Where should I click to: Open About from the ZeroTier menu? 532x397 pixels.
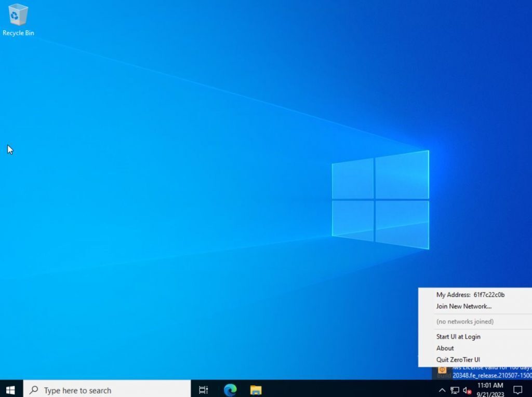[475, 348]
